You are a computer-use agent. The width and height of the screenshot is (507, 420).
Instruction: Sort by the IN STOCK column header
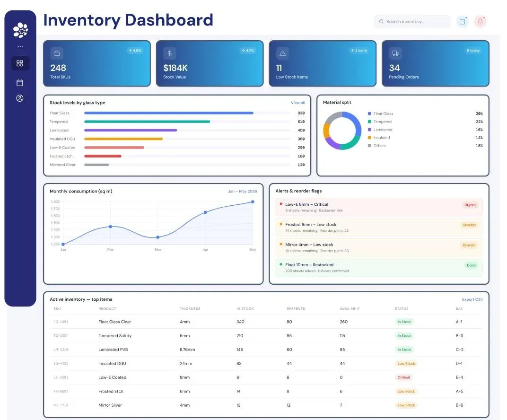coord(245,309)
